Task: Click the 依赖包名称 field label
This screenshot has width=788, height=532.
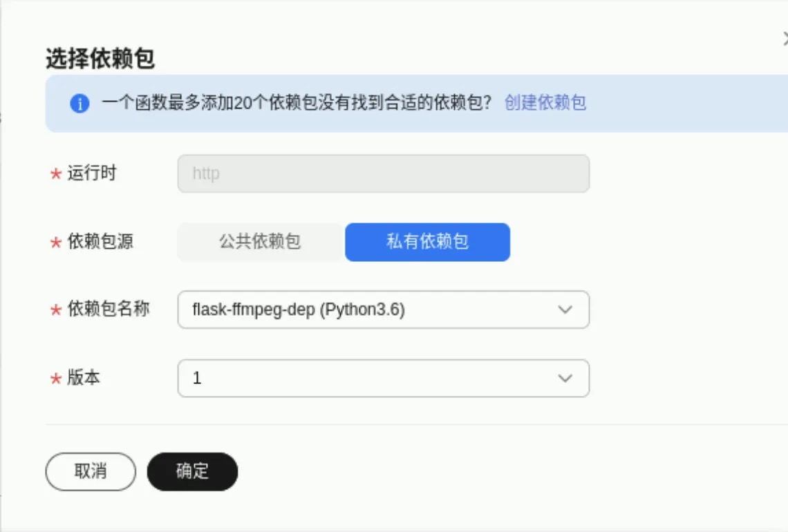Action: tap(109, 309)
